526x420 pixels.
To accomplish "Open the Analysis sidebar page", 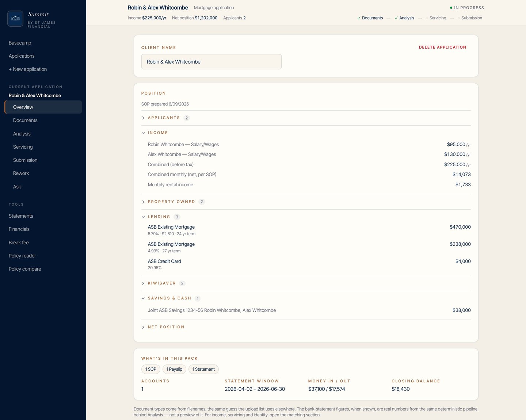I will coord(43,134).
